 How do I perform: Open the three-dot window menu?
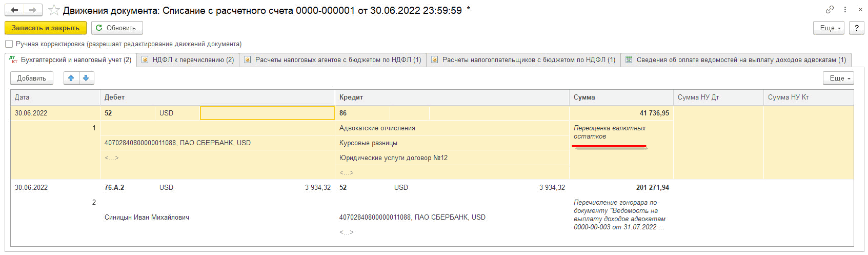click(x=845, y=10)
